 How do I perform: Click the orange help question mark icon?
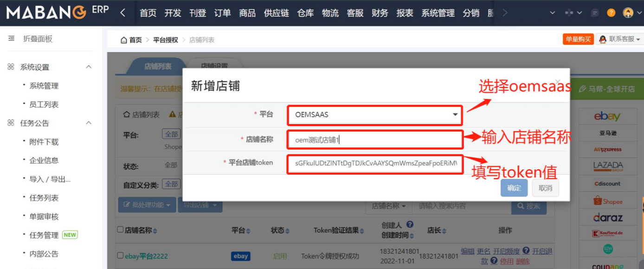[x=611, y=13]
